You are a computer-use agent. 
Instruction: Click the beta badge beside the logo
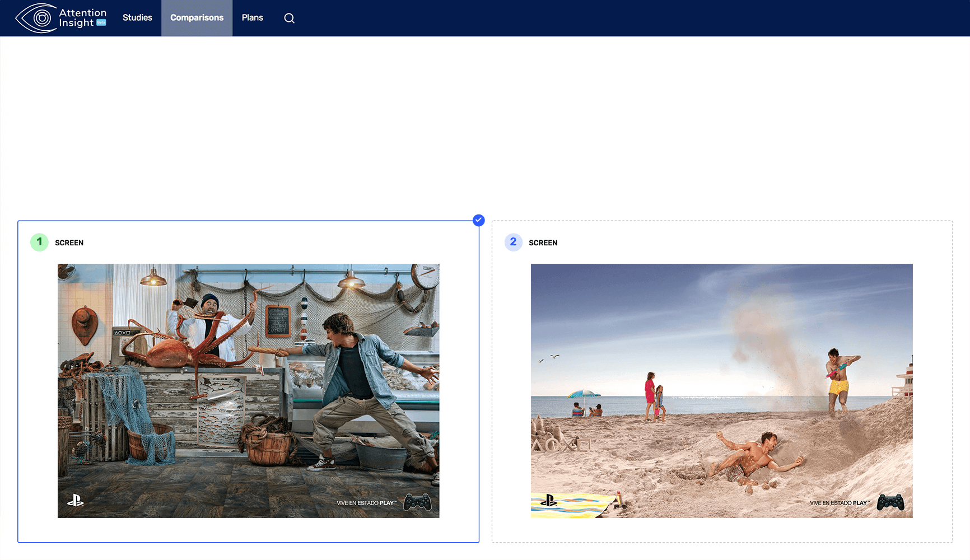101,22
